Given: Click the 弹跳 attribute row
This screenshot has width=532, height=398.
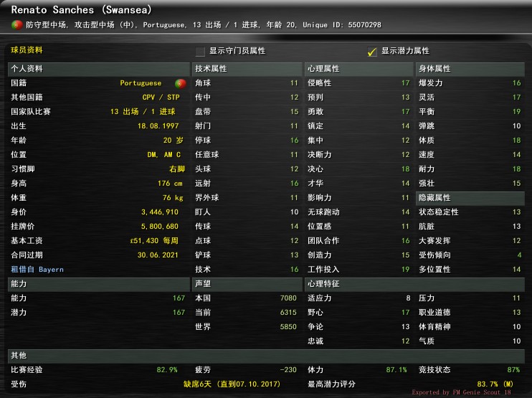Looking at the screenshot, I should [470, 126].
